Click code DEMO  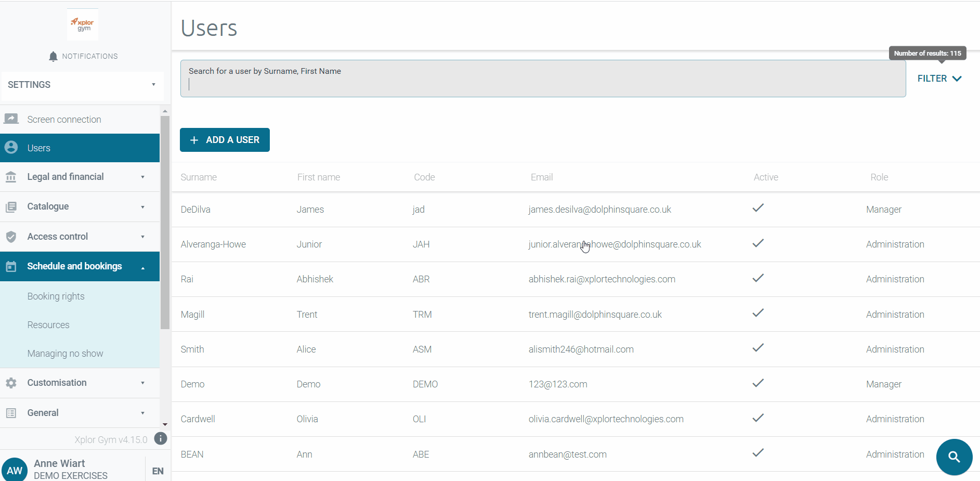pos(425,384)
